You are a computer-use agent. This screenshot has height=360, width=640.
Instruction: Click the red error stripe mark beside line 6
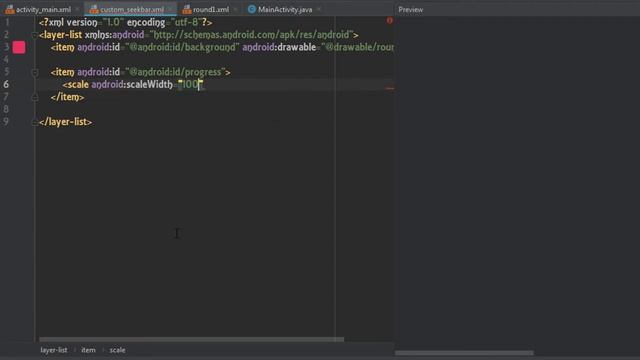click(389, 88)
